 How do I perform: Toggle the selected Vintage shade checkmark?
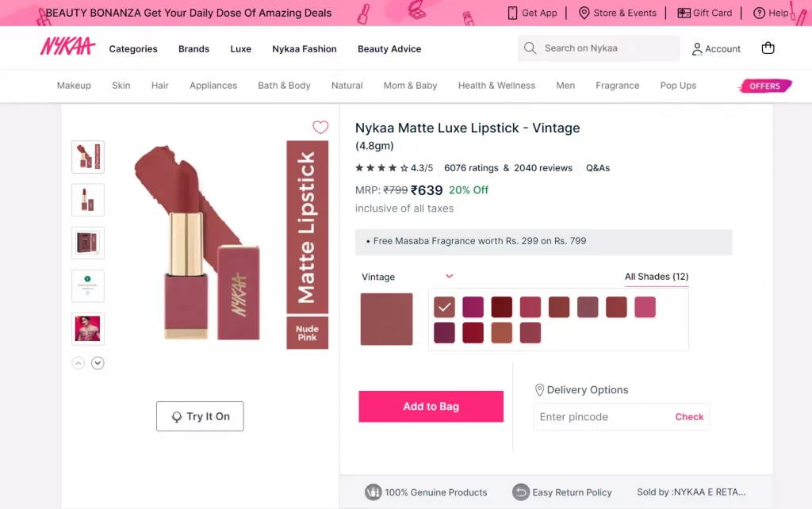click(x=444, y=307)
